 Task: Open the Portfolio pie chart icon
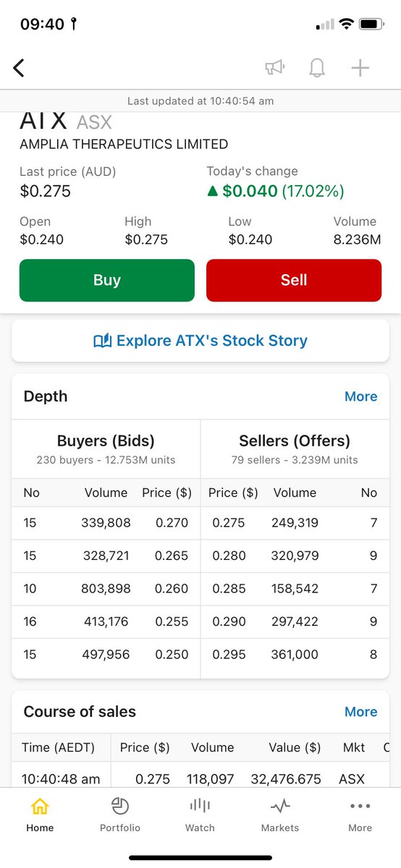[120, 806]
